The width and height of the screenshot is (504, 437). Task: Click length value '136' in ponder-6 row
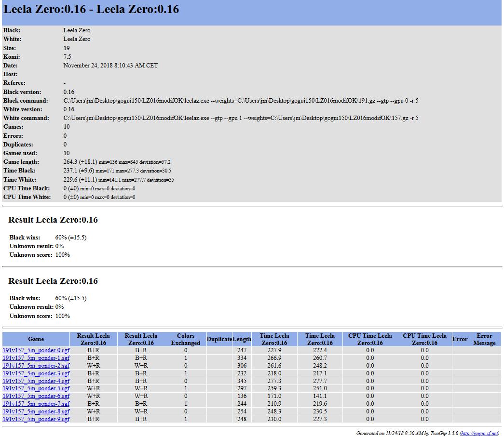[242, 396]
